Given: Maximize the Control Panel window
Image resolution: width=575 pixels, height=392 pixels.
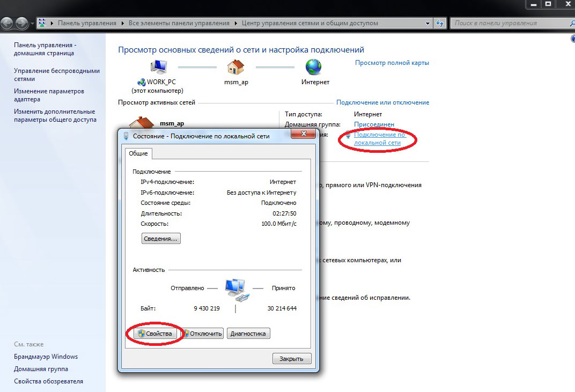Looking at the screenshot, I should (x=548, y=4).
